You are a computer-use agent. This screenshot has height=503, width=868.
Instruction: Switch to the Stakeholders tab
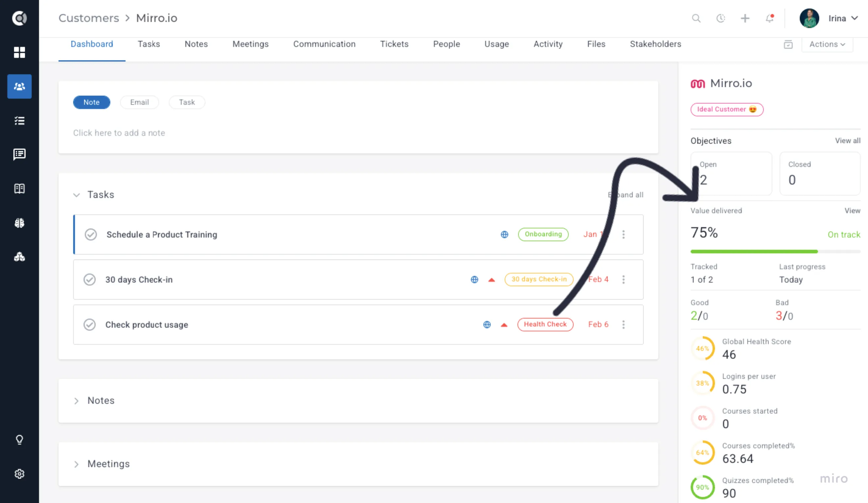(x=655, y=44)
